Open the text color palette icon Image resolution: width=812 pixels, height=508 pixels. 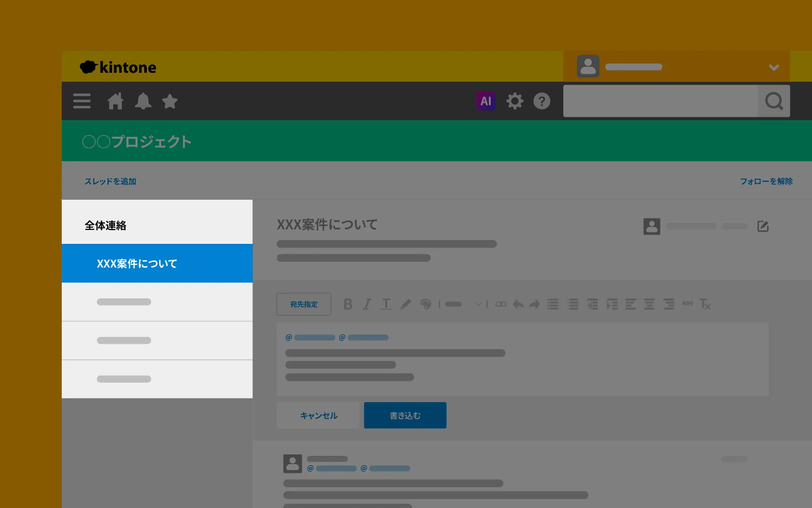426,304
